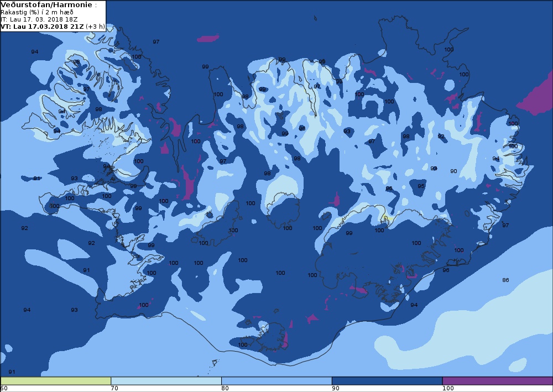Click the "VT: Lau 17.03.2018 21Z" valid time
The height and width of the screenshot is (392, 553).
(43, 27)
